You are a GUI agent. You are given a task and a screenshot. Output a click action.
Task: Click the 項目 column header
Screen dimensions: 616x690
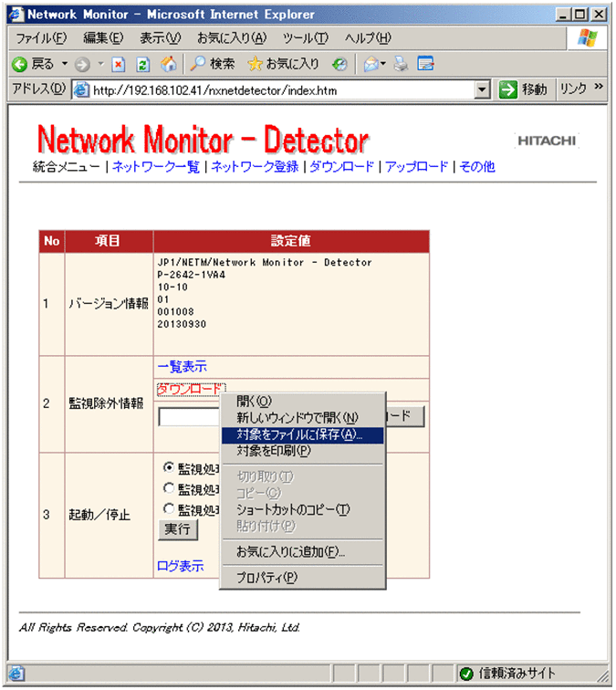(108, 241)
